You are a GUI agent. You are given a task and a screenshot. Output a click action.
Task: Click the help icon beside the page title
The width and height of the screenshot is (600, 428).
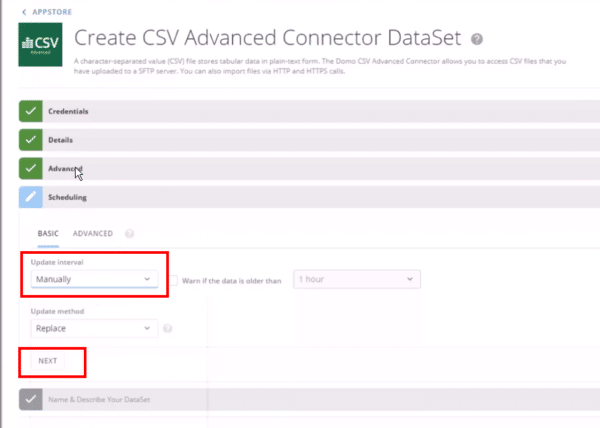tap(477, 40)
